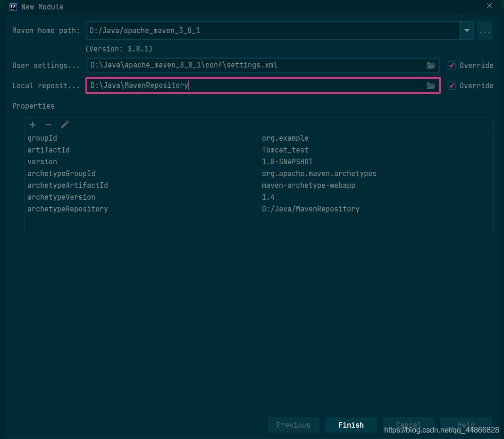The image size is (504, 439).
Task: Uncheck Override for Local repository
Action: pos(452,86)
